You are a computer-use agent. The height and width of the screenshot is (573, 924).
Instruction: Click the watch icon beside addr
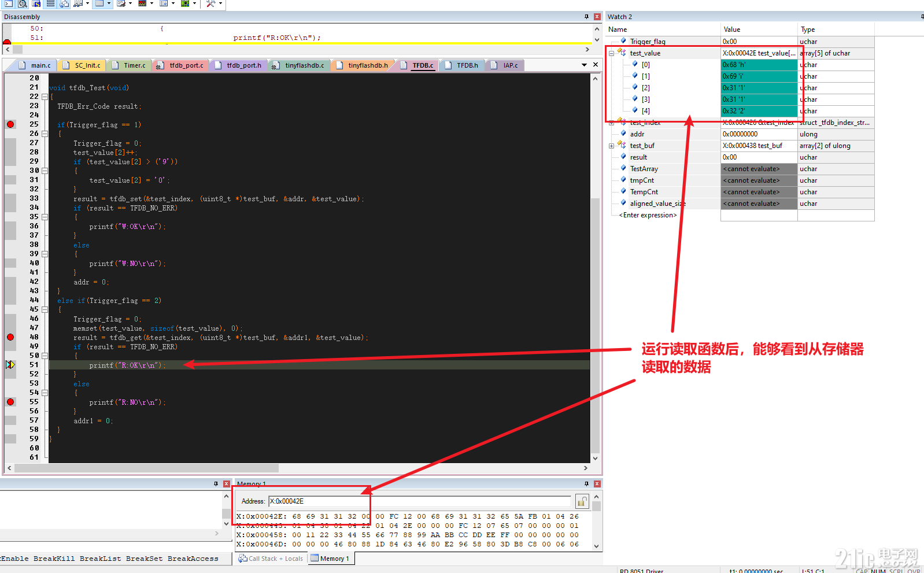pyautogui.click(x=623, y=134)
